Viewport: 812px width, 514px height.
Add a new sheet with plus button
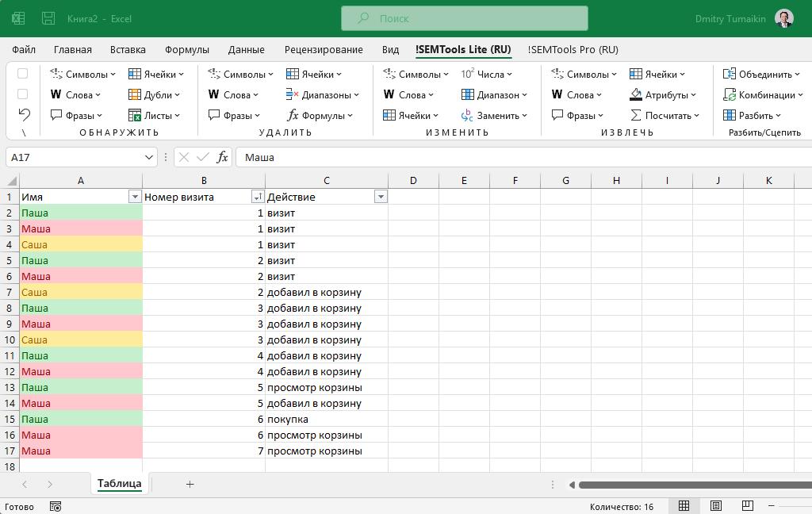pos(190,484)
